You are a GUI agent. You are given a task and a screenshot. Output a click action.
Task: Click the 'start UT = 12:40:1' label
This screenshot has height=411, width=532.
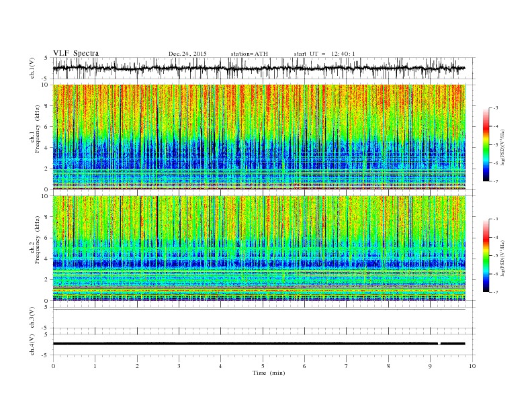coord(324,54)
